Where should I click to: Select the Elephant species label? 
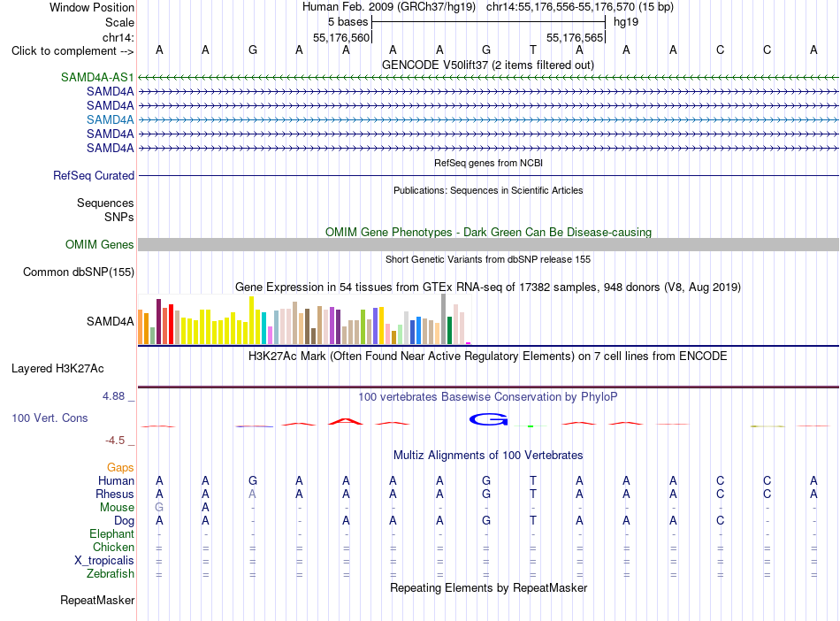coord(111,533)
